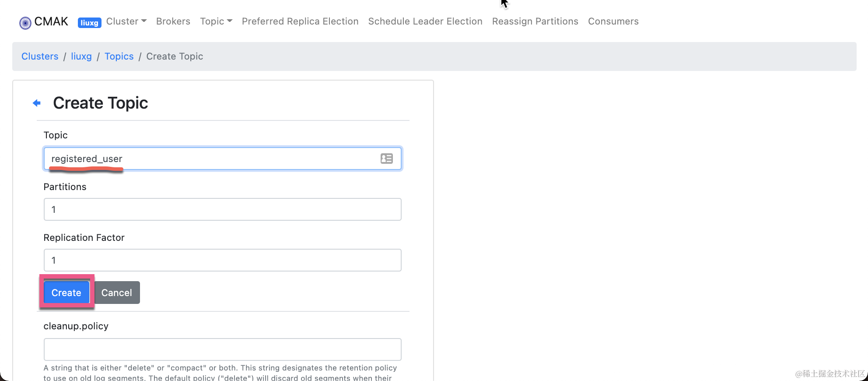The image size is (868, 381).
Task: Click the liuxg cluster badge
Action: (89, 23)
